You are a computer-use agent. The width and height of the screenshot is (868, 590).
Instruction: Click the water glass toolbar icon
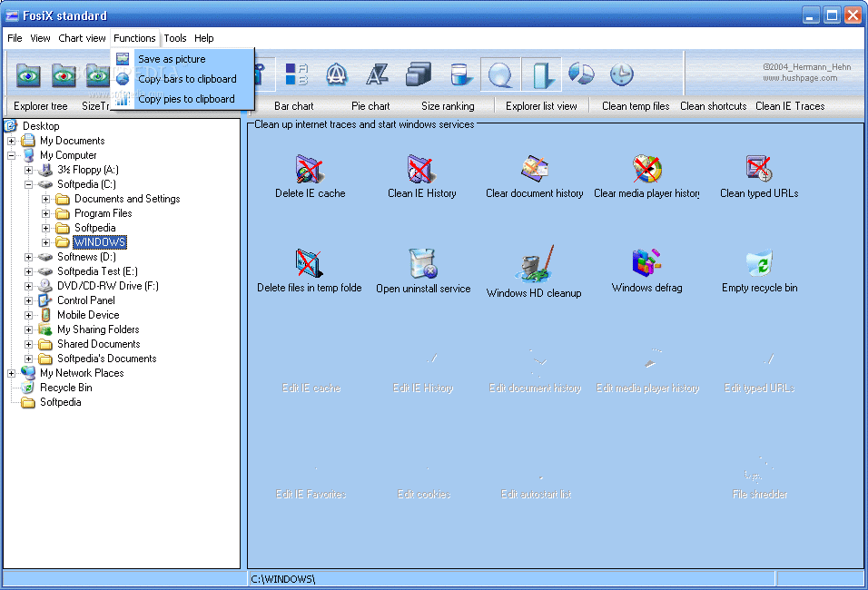click(x=460, y=74)
